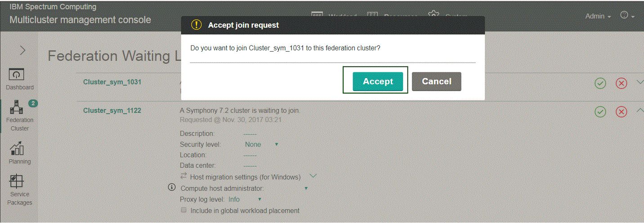
Task: Open the help question mark menu
Action: (x=627, y=15)
